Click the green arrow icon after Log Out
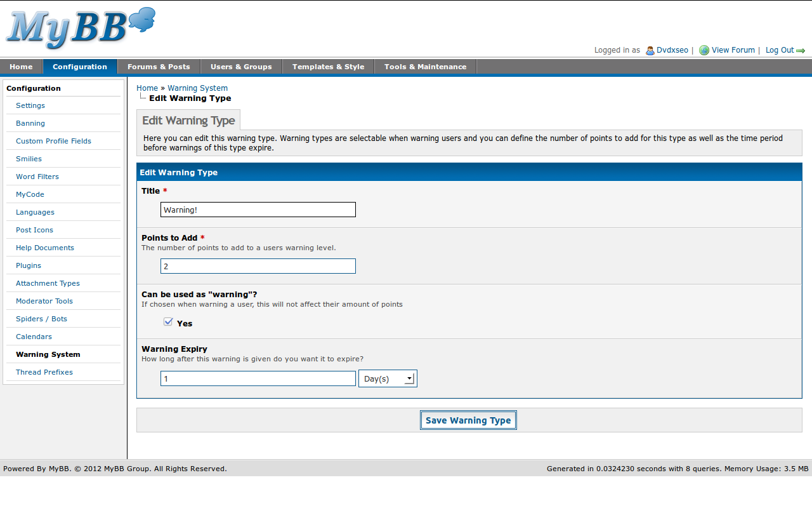Viewport: 812px width, 508px height. (x=801, y=51)
